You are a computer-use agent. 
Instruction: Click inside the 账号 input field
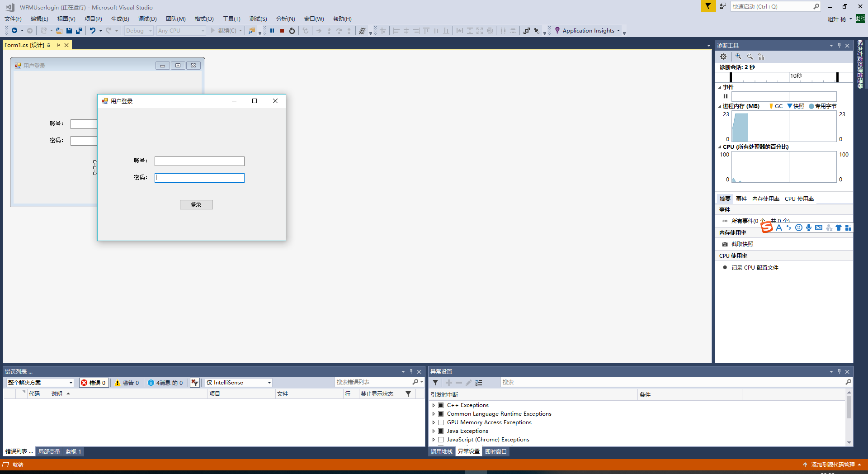(x=199, y=161)
